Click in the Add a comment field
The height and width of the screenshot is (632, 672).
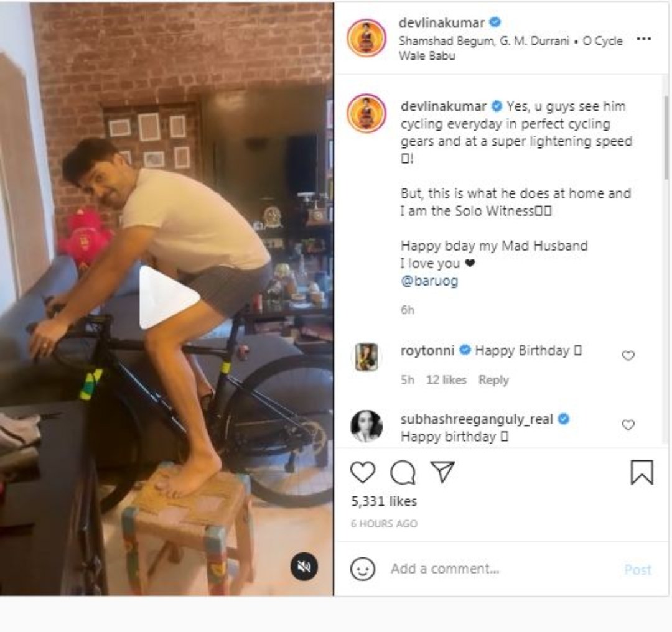498,569
